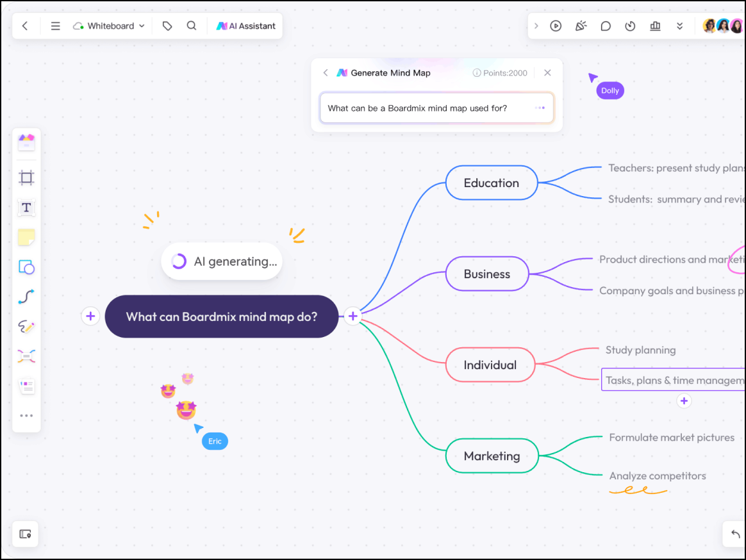746x560 pixels.
Task: Click the Dolly cursor label
Action: click(610, 90)
